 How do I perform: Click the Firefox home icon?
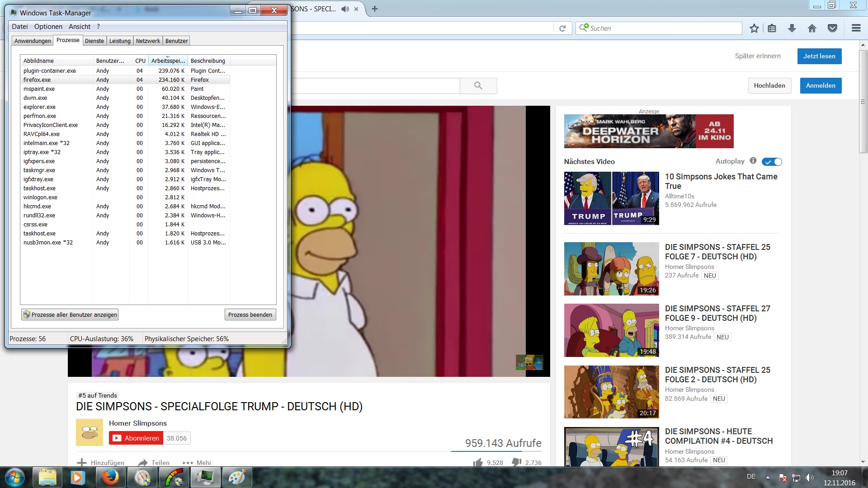pyautogui.click(x=812, y=28)
